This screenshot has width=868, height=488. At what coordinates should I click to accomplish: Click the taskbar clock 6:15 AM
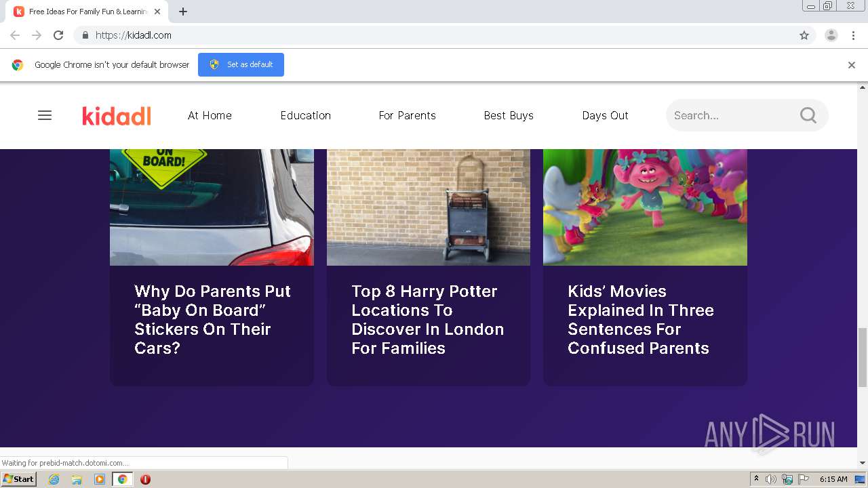click(x=833, y=479)
